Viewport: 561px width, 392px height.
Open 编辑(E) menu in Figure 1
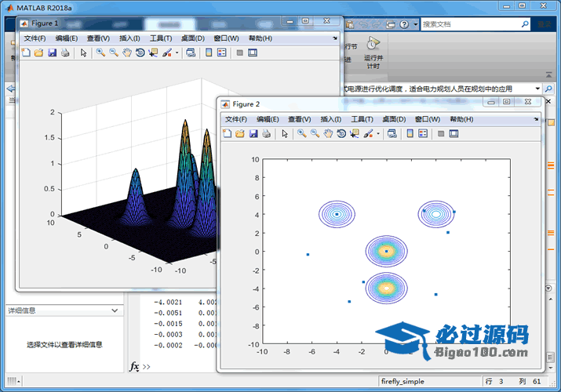pos(67,38)
